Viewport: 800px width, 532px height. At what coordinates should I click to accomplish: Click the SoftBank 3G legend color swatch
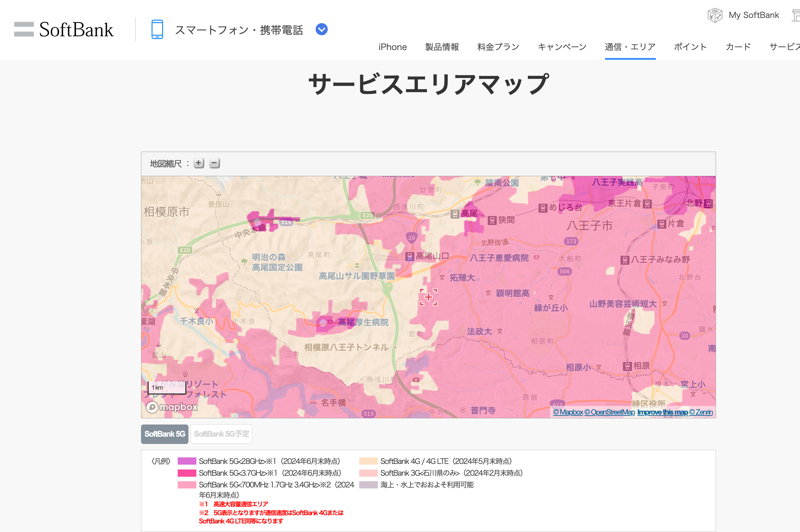tap(368, 473)
